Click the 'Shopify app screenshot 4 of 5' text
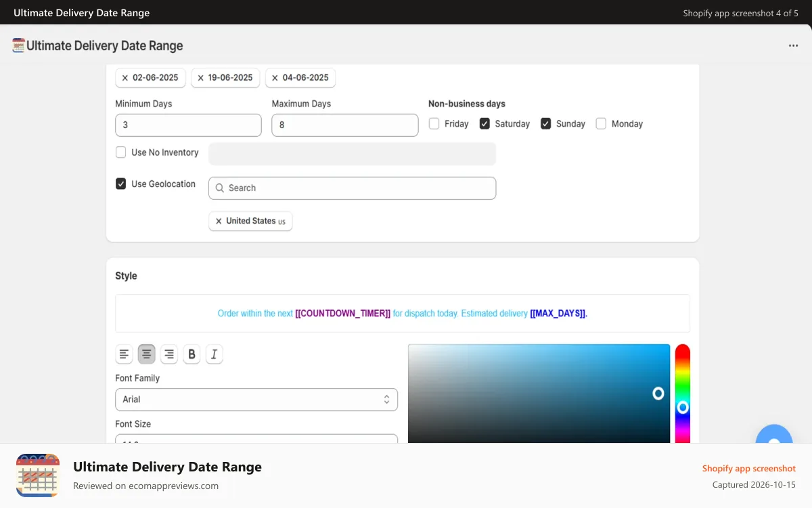 coord(740,13)
